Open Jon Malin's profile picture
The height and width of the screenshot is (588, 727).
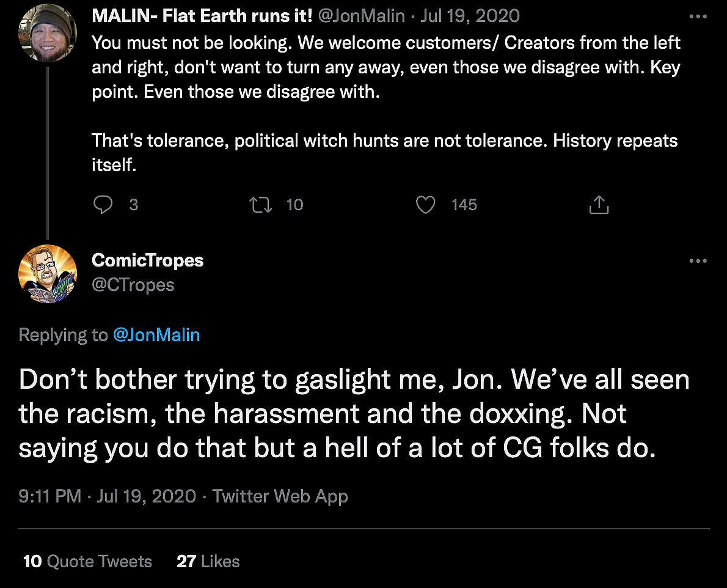coord(48,33)
